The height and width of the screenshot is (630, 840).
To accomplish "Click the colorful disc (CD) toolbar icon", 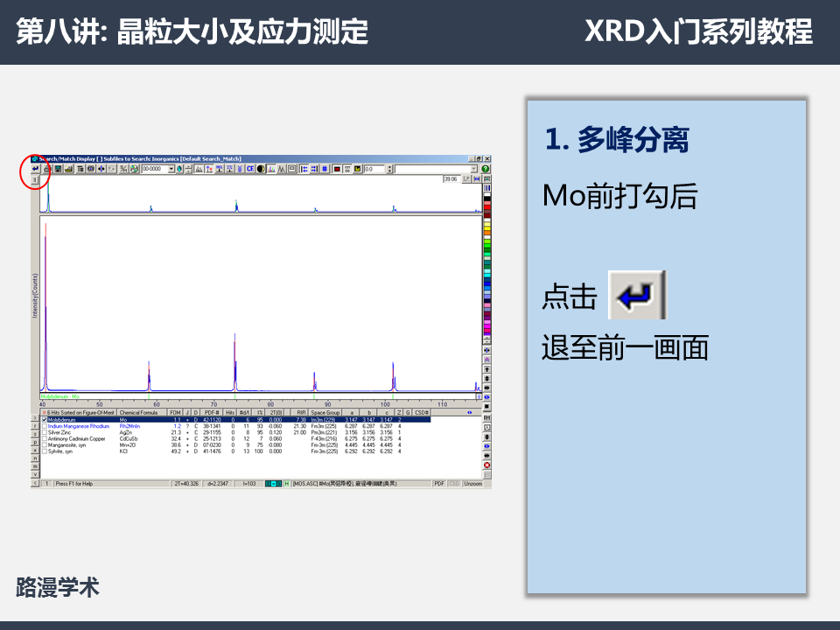I will click(x=134, y=169).
